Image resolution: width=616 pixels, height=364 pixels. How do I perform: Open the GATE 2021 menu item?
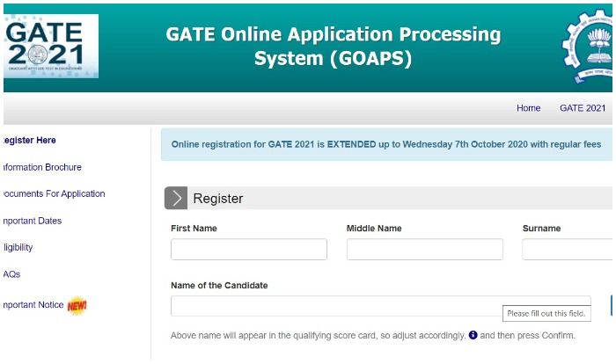point(583,108)
